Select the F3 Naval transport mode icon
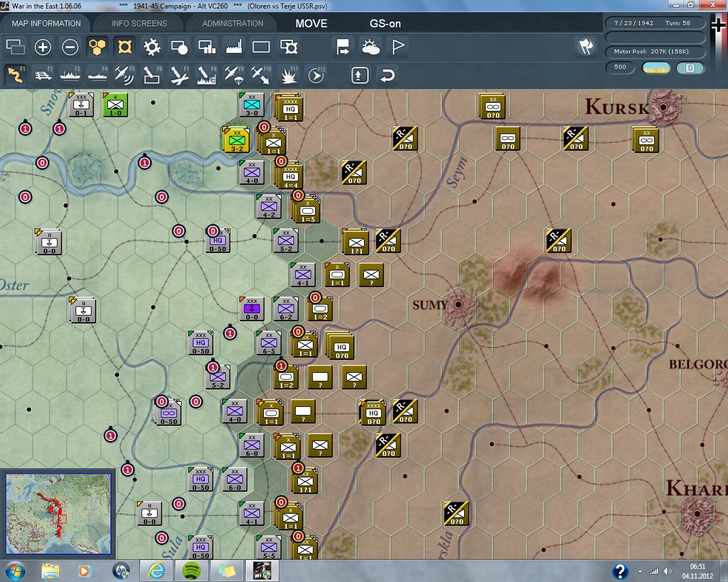728x582 pixels. coord(70,75)
